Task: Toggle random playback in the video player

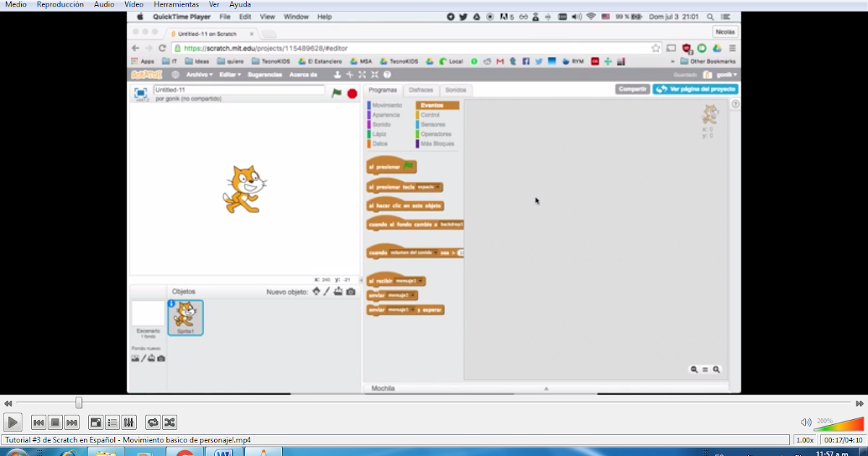Action: coord(170,422)
